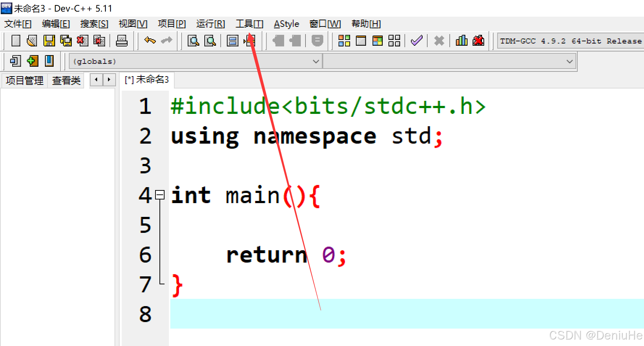Open the 文件[F] menu

(18, 24)
